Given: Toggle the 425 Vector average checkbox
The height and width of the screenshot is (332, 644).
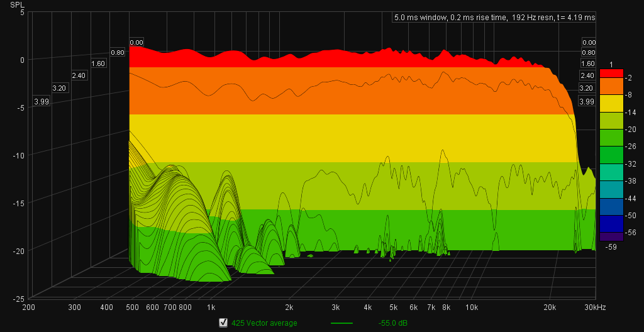Looking at the screenshot, I should pyautogui.click(x=223, y=323).
